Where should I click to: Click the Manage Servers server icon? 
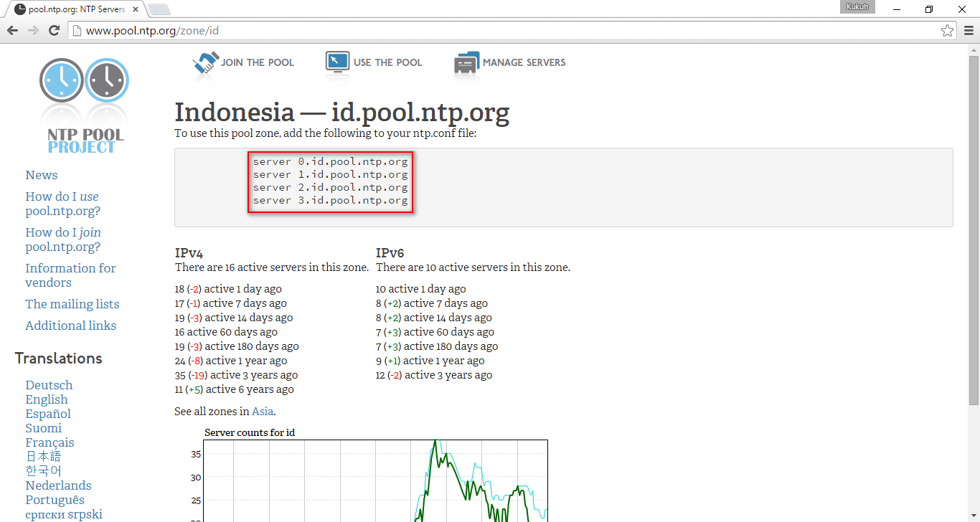(x=466, y=63)
